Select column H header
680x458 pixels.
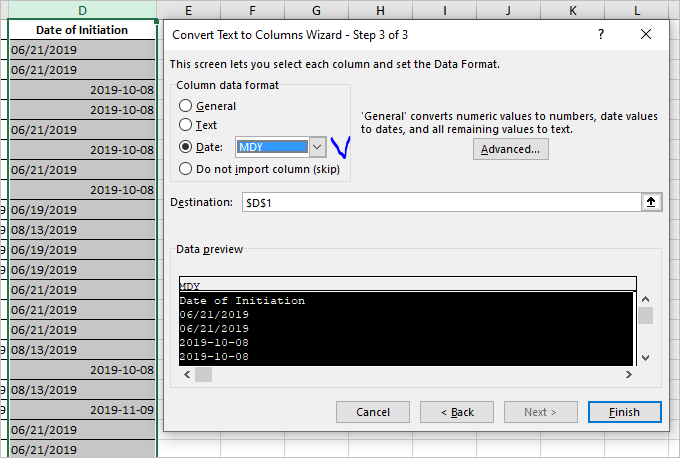[x=380, y=10]
